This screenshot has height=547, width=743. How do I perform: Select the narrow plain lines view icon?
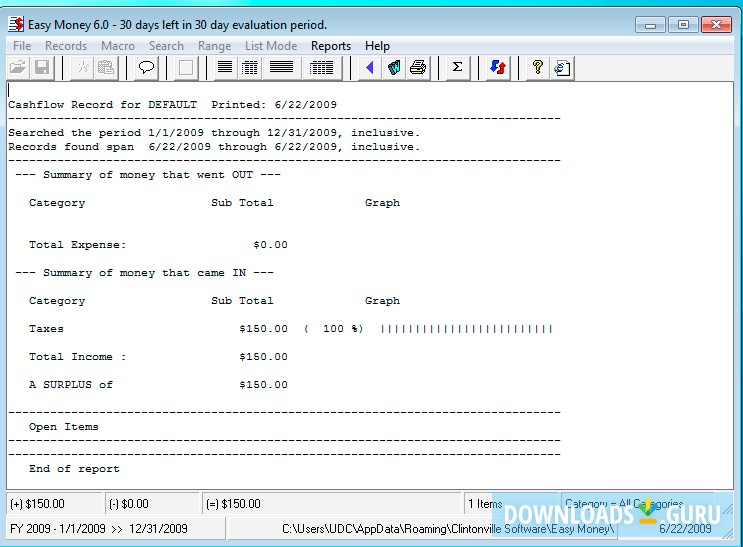225,67
